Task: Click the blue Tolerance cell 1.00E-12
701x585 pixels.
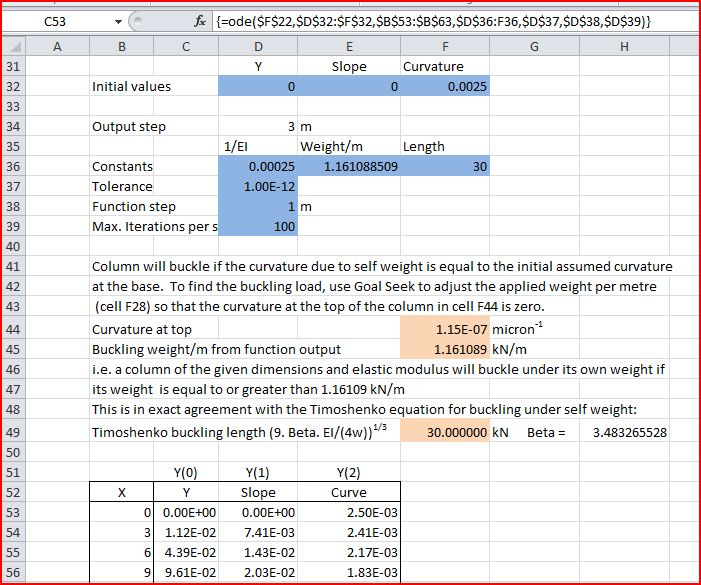Action: point(258,186)
